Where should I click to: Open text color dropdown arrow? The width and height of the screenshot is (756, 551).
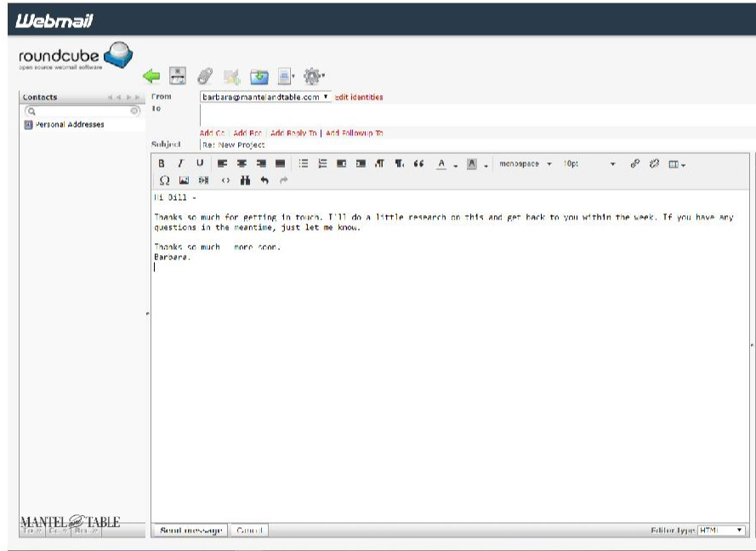tap(456, 165)
